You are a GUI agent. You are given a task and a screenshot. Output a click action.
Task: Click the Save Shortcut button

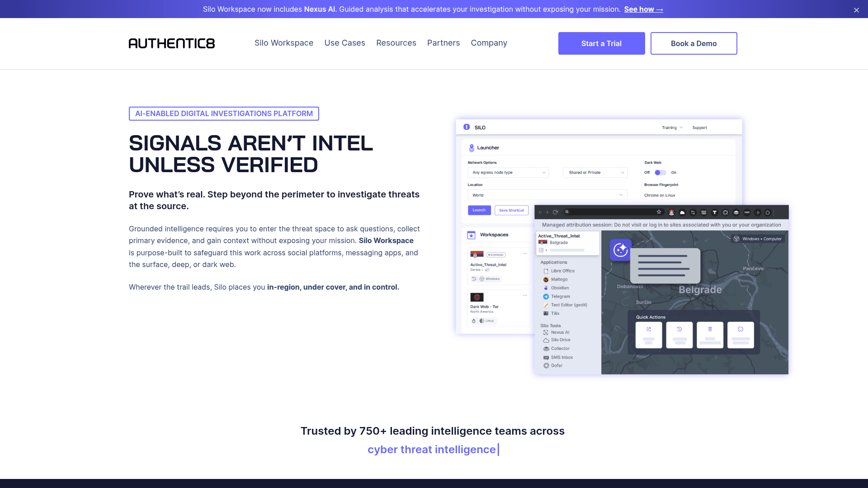point(511,210)
